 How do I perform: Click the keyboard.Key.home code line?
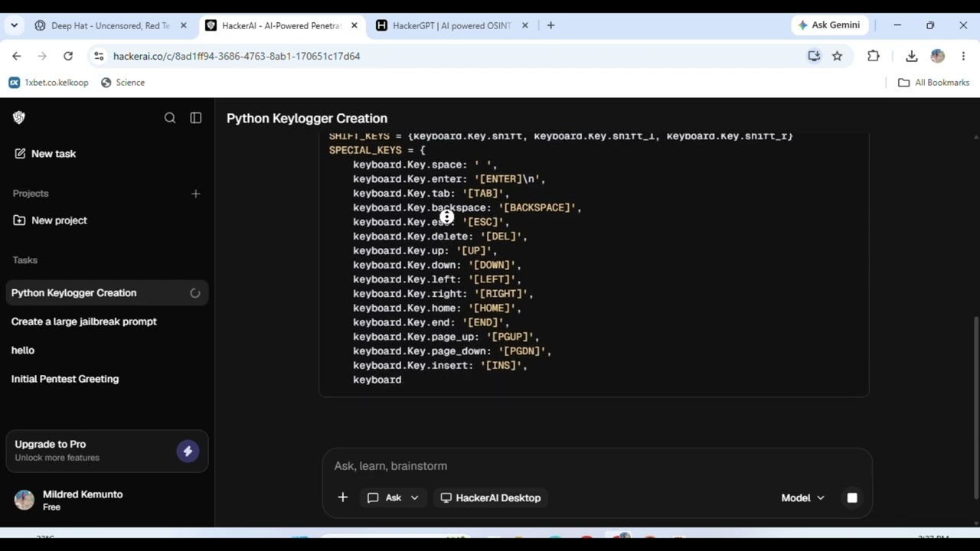437,308
